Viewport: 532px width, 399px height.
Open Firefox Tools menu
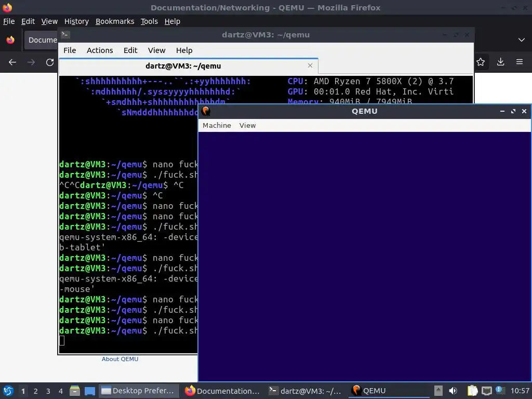tap(149, 21)
